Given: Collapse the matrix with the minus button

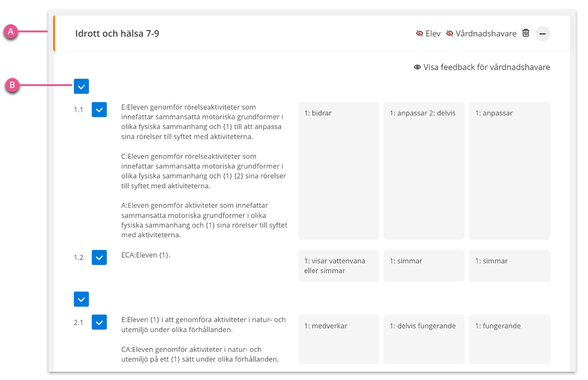Looking at the screenshot, I should click(x=543, y=33).
